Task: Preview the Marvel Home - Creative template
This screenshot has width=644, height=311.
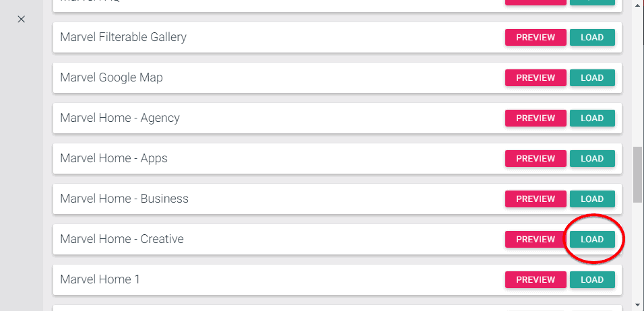Action: 536,240
